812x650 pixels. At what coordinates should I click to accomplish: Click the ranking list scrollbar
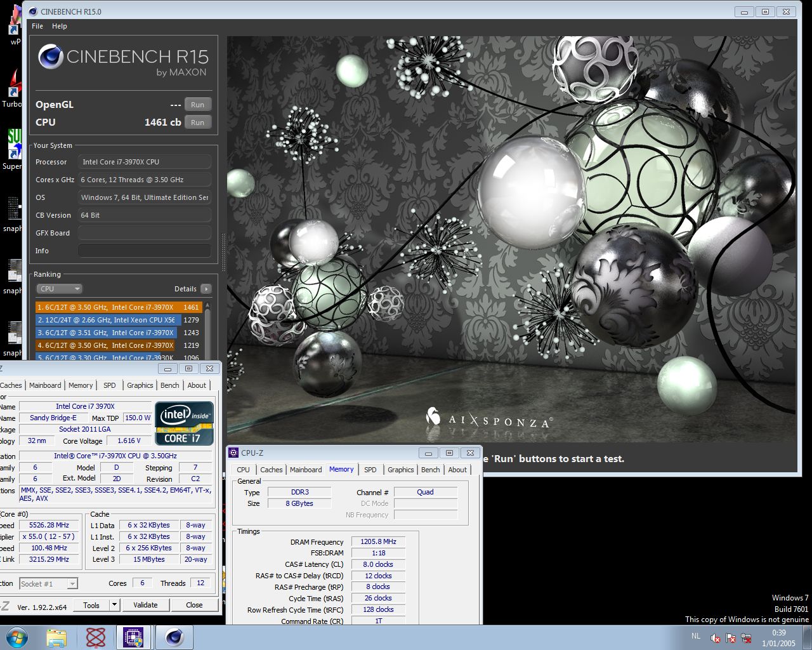click(207, 330)
